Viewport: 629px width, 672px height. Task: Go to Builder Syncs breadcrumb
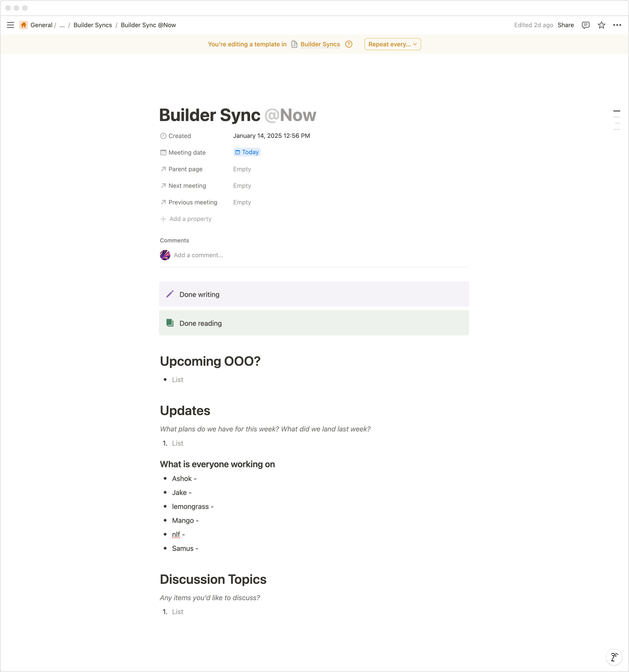pyautogui.click(x=93, y=25)
